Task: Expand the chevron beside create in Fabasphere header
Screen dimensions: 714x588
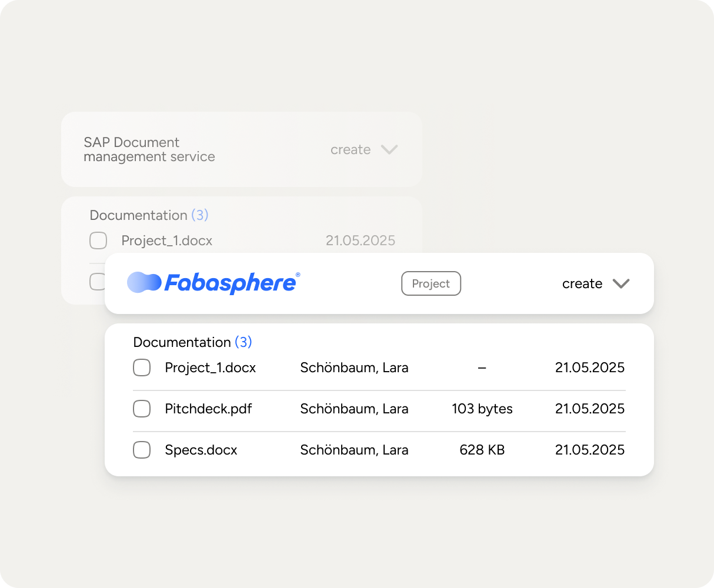Action: (620, 283)
